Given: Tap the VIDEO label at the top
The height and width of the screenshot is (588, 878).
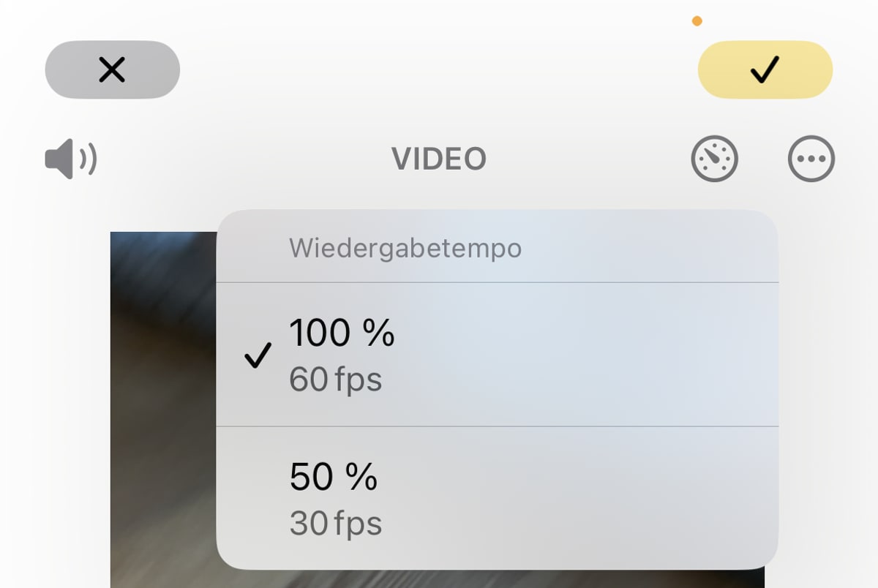Looking at the screenshot, I should pyautogui.click(x=439, y=158).
